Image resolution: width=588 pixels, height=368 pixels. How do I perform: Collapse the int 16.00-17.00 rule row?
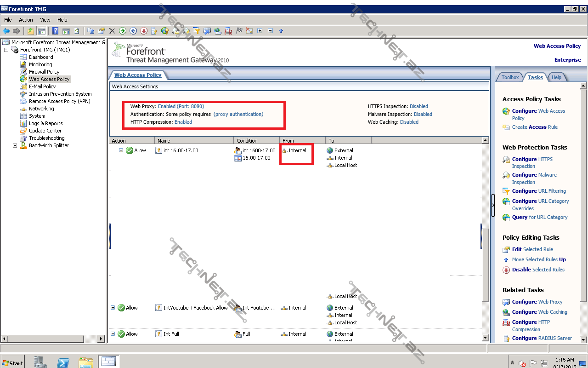click(x=121, y=150)
